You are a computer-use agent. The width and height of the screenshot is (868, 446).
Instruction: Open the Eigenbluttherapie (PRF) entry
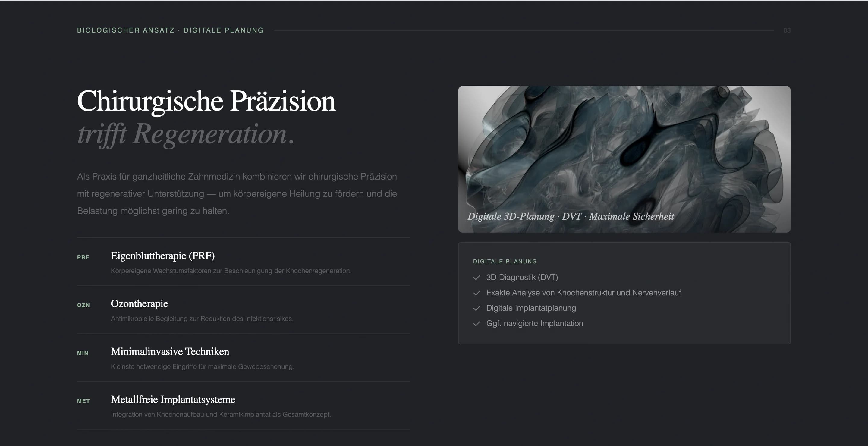pos(162,256)
